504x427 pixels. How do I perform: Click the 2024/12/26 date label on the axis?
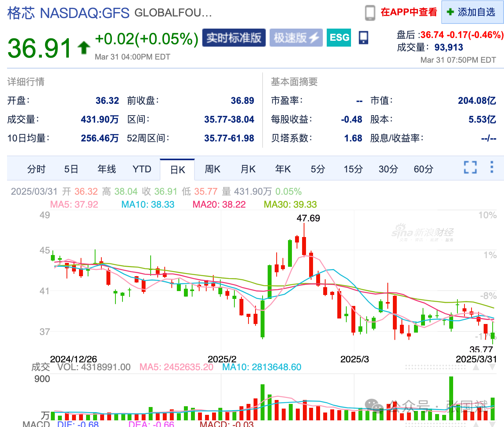click(x=74, y=359)
